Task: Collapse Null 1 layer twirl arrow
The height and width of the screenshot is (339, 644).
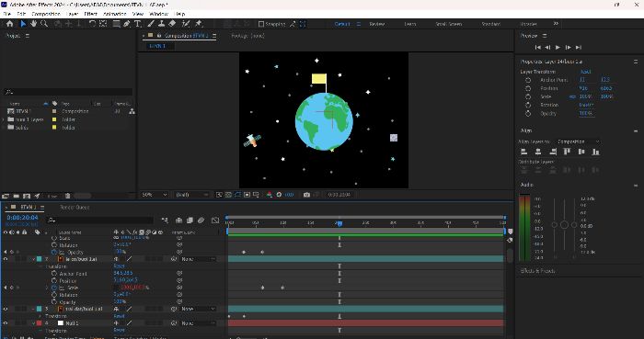Action: [34, 323]
